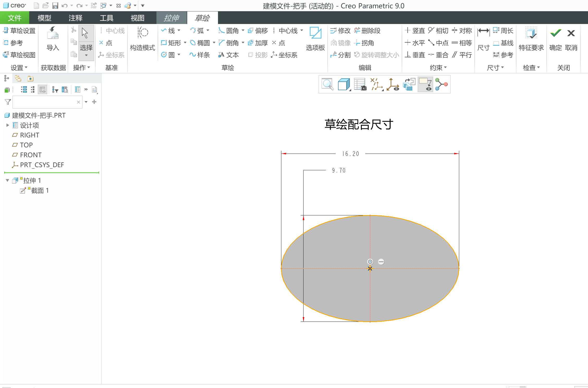This screenshot has width=588, height=388.
Task: Switch to the 拉伸 tab
Action: 172,18
